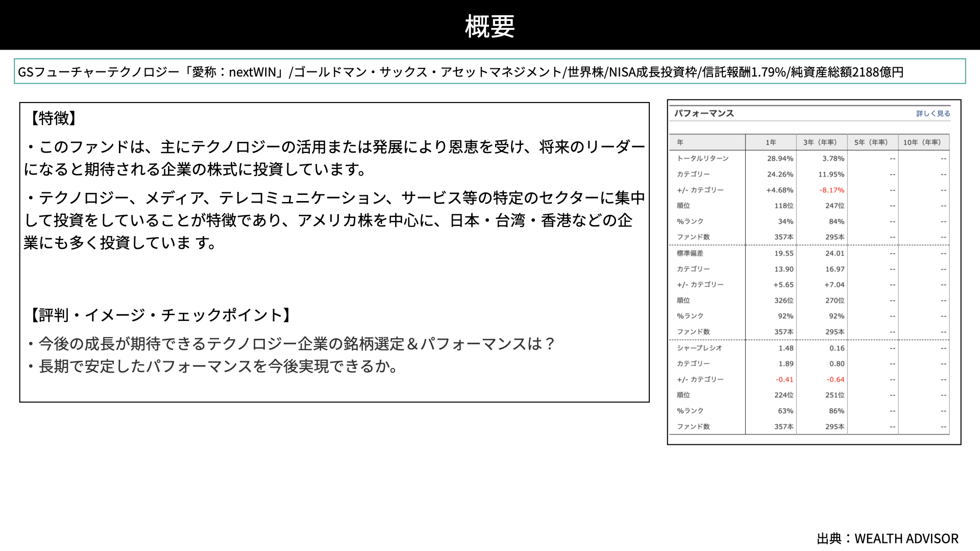Select the トータルリターン row label
The image size is (980, 551).
coord(703,159)
